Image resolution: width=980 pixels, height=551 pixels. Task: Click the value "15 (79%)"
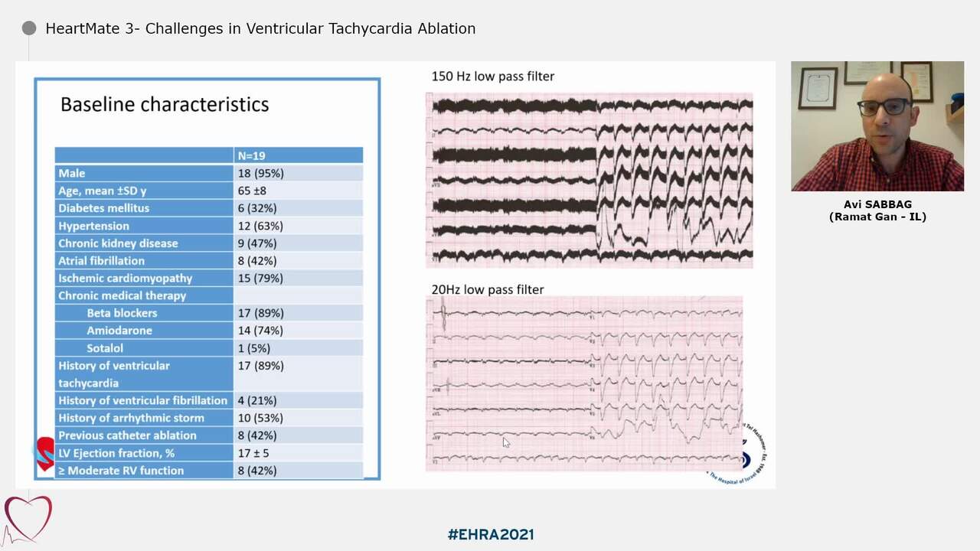261,279
